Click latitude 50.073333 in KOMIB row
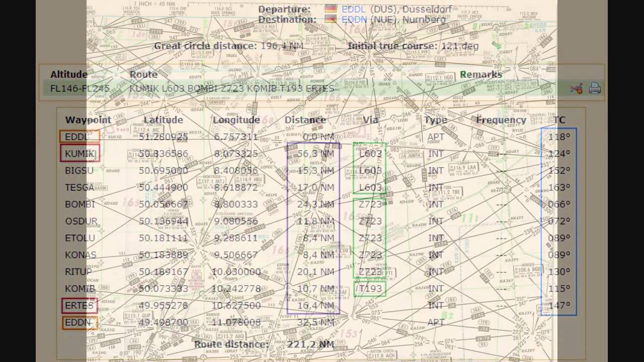The height and width of the screenshot is (362, 644). coord(164,289)
